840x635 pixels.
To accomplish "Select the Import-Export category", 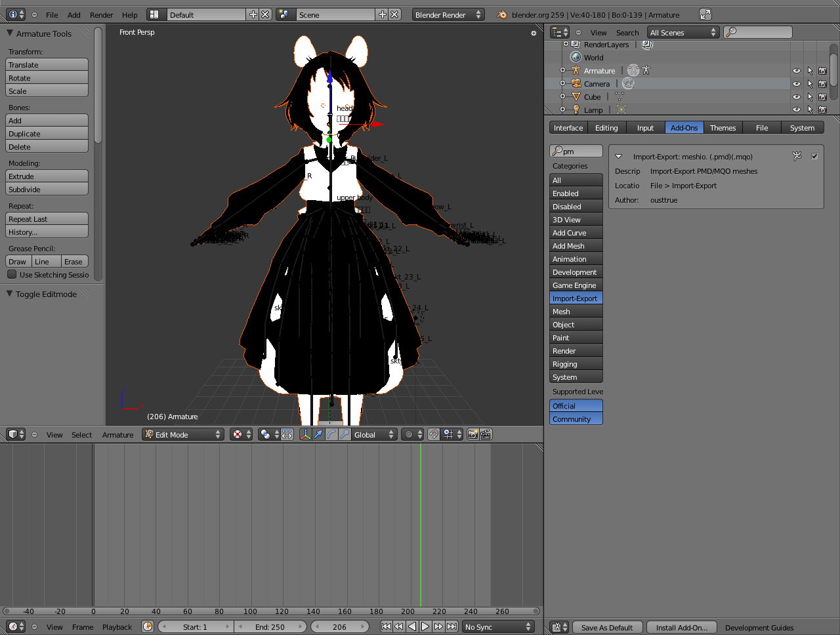I will click(576, 298).
